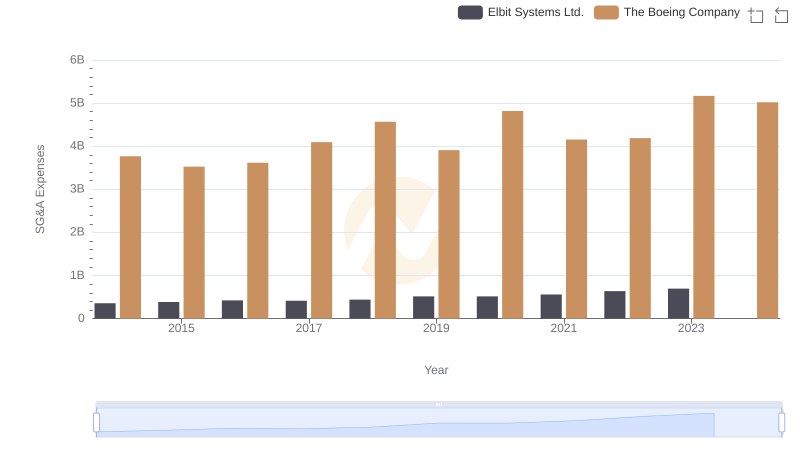The image size is (800, 461).
Task: Click the SG&A Expenses axis title
Action: (x=40, y=189)
